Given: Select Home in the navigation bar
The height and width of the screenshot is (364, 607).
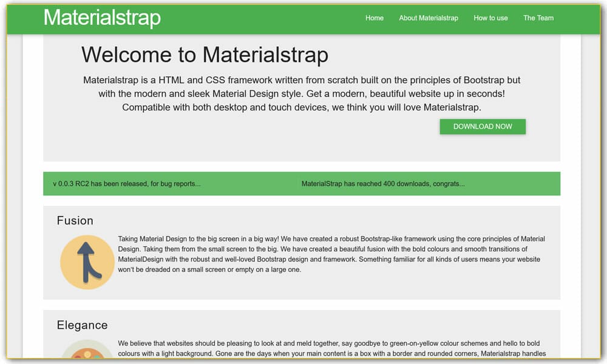Looking at the screenshot, I should click(374, 18).
